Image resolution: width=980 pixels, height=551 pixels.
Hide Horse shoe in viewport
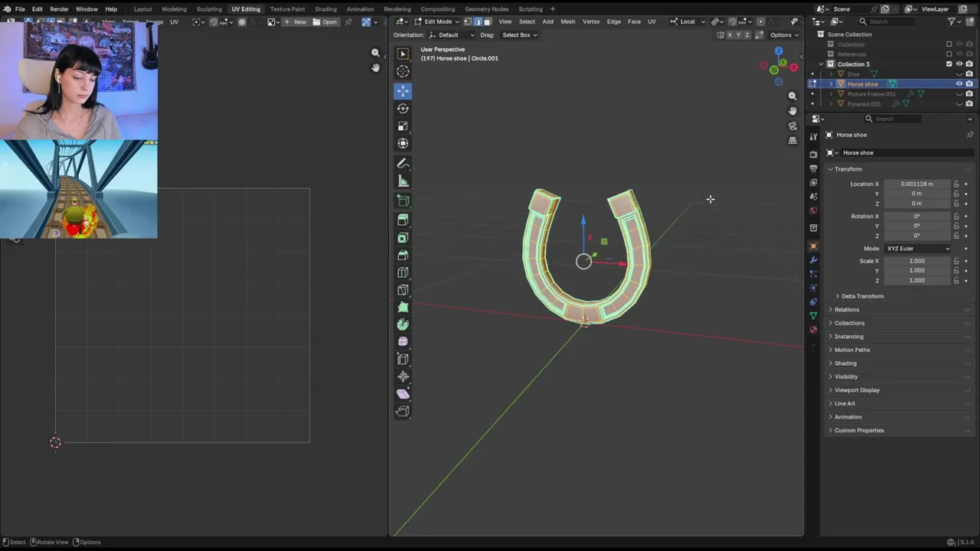pos(959,84)
